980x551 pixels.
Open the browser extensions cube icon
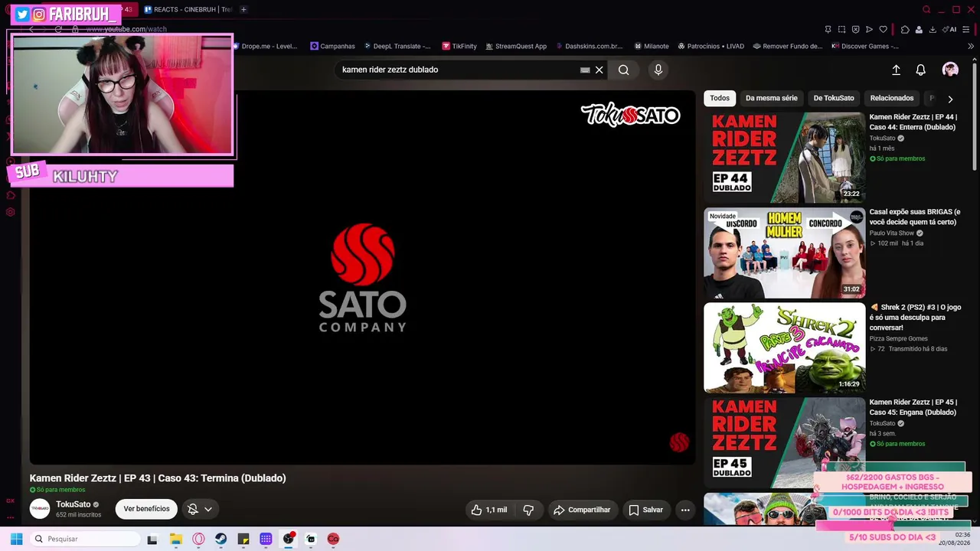click(x=905, y=29)
